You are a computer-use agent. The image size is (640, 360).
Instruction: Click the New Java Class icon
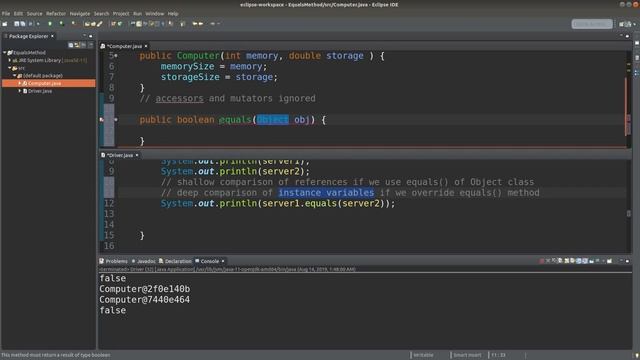coord(120,24)
